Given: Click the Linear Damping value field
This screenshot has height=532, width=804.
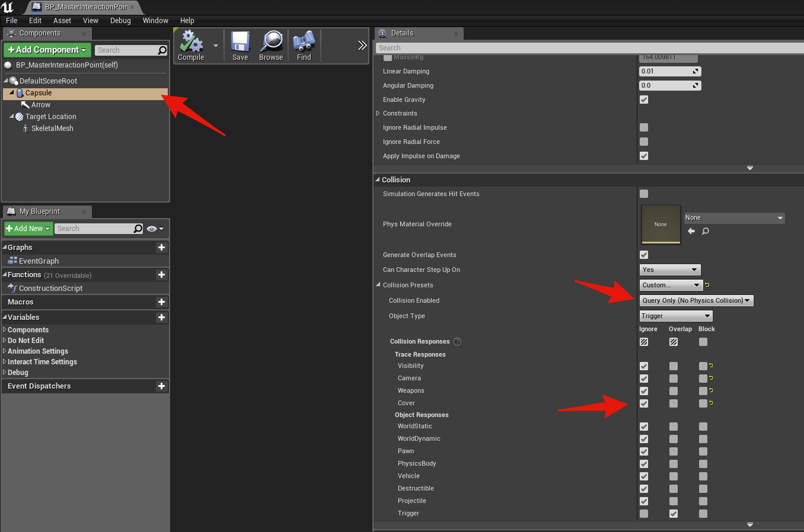Looking at the screenshot, I should click(666, 71).
